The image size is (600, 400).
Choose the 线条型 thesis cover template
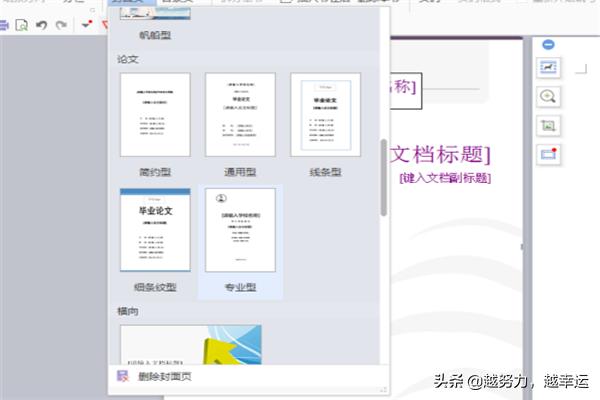(x=325, y=114)
